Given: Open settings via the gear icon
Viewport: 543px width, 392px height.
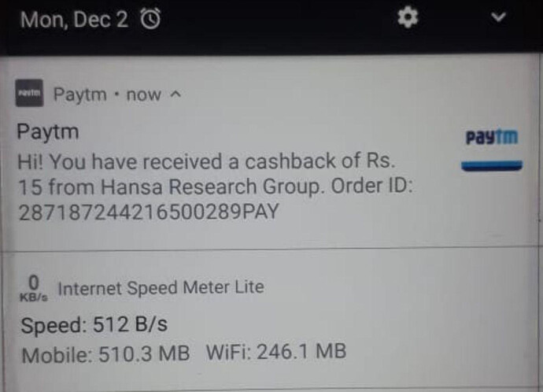Looking at the screenshot, I should 408,17.
